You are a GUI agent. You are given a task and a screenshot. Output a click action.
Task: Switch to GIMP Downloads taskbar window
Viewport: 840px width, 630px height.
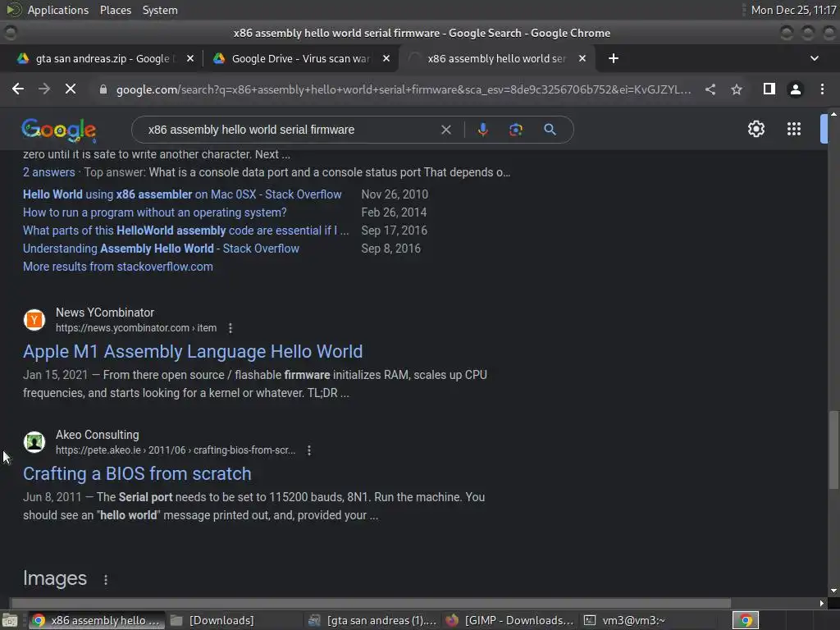click(x=510, y=620)
